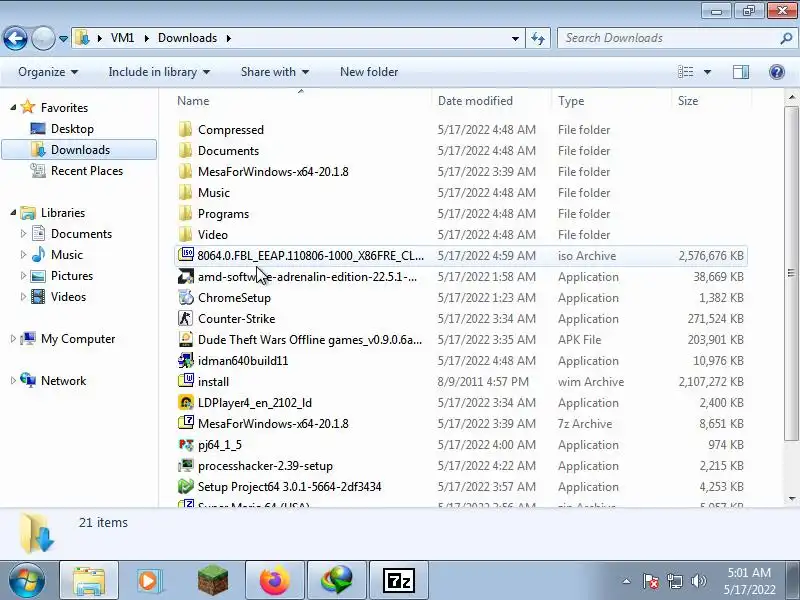Open the address bar history dropdown
Screen dimensions: 800x600
[515, 38]
